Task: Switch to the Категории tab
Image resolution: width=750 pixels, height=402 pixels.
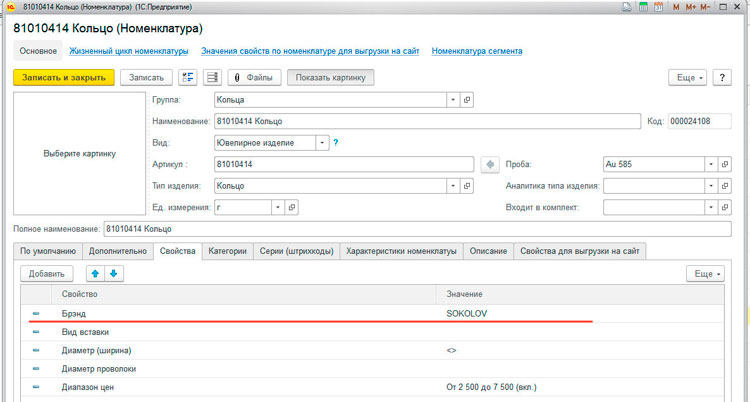Action: [x=227, y=251]
